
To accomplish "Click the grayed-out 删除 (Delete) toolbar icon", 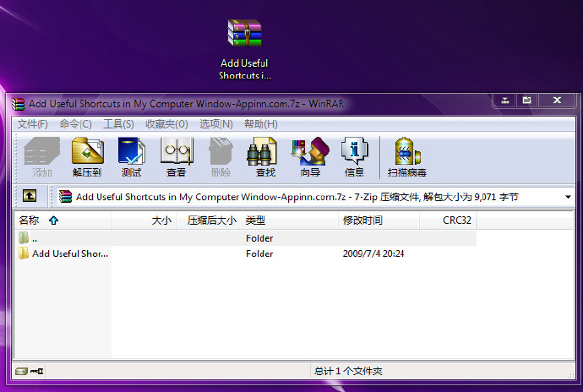I will pos(221,156).
